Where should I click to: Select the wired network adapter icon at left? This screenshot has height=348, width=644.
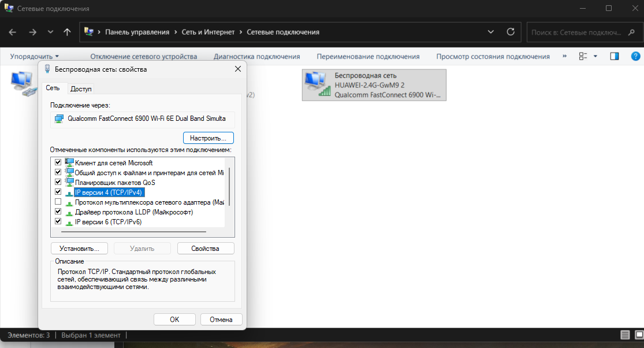(x=23, y=83)
